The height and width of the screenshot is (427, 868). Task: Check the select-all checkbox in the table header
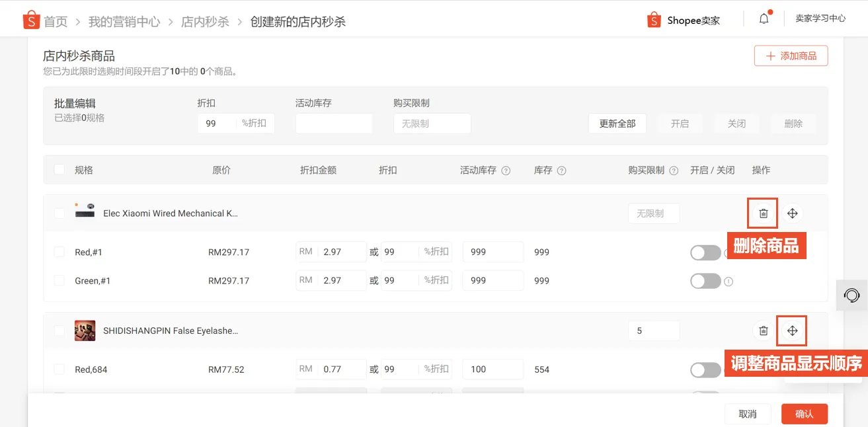coord(59,169)
